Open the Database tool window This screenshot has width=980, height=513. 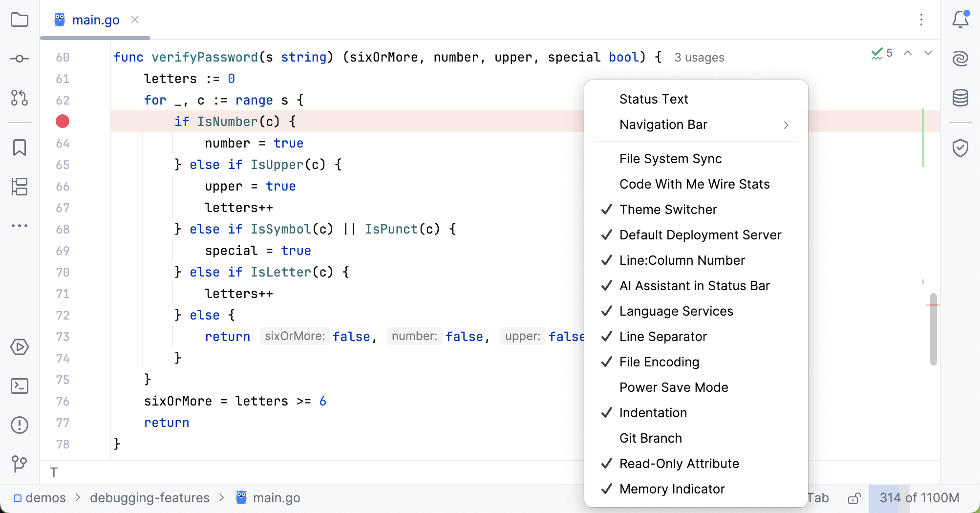[960, 98]
